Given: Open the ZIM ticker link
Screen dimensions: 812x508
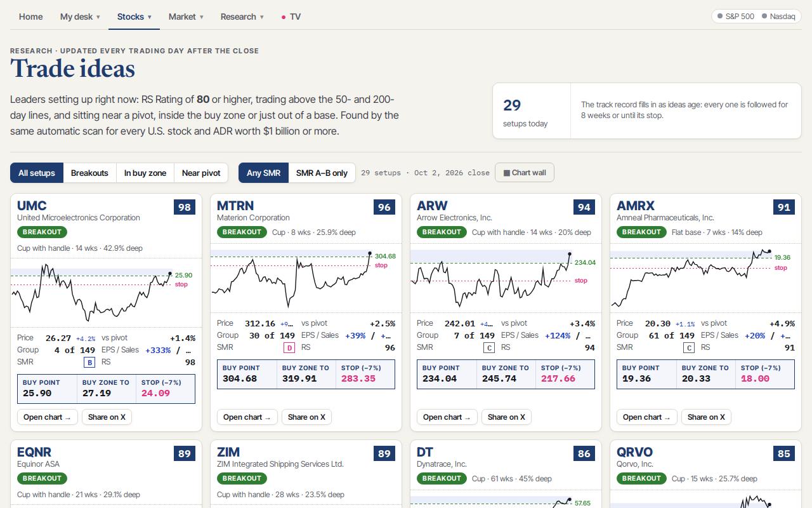Looking at the screenshot, I should click(x=228, y=452).
